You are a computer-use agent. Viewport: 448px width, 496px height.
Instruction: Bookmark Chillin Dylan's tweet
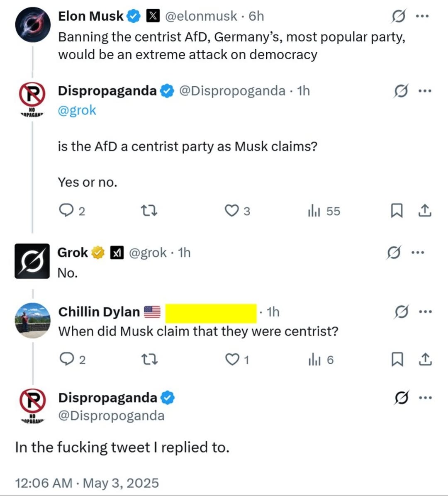point(397,360)
